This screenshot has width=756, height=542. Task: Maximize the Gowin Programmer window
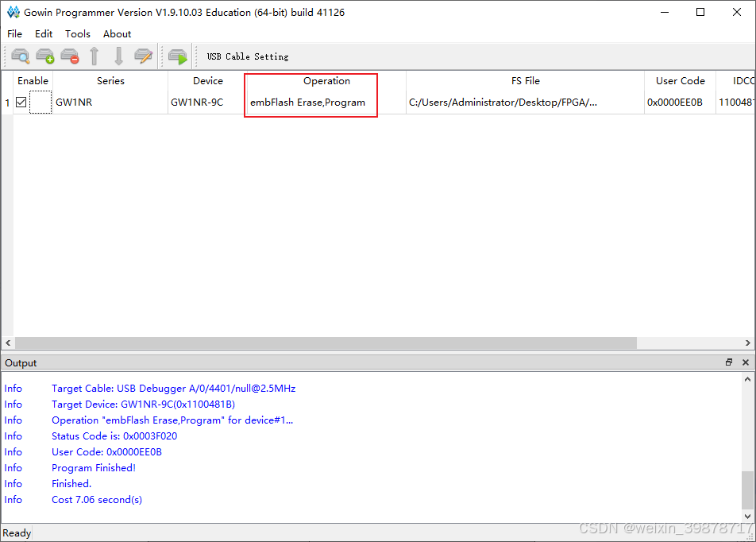[x=700, y=12]
